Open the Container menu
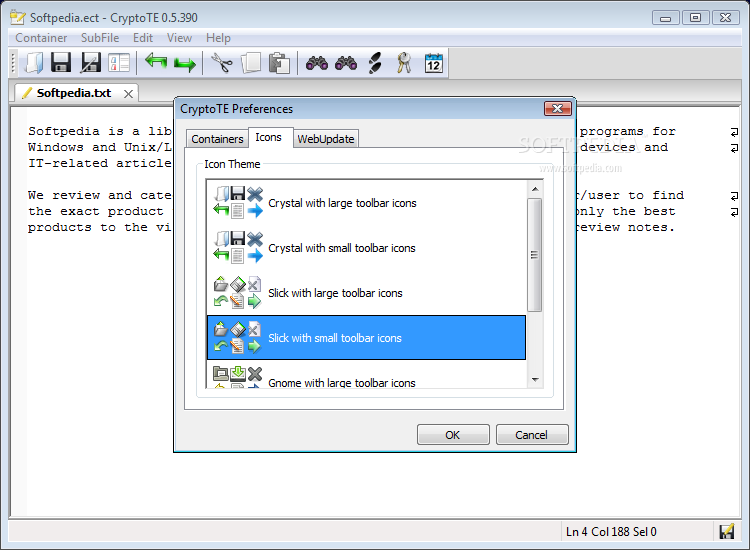Viewport: 750px width, 550px height. (41, 38)
